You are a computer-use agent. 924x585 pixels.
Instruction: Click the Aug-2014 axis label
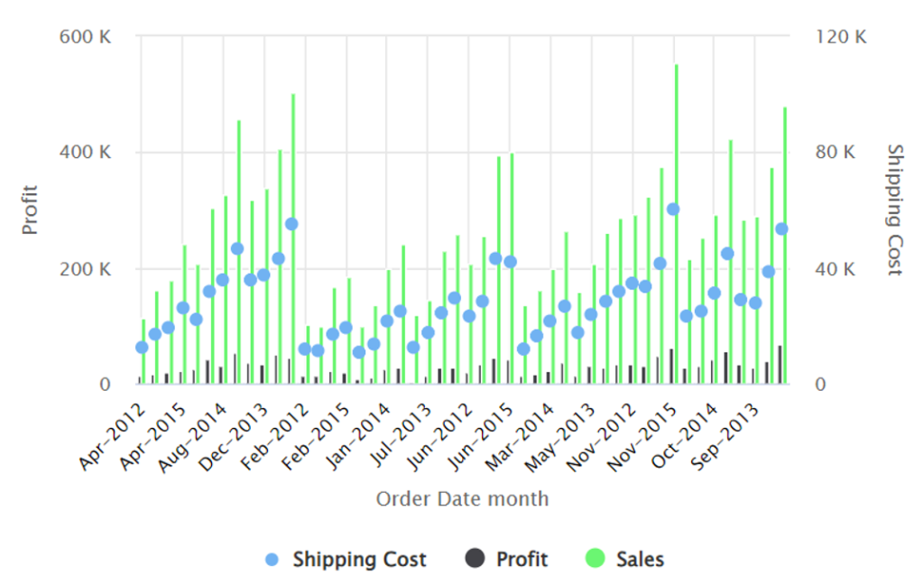[193, 438]
